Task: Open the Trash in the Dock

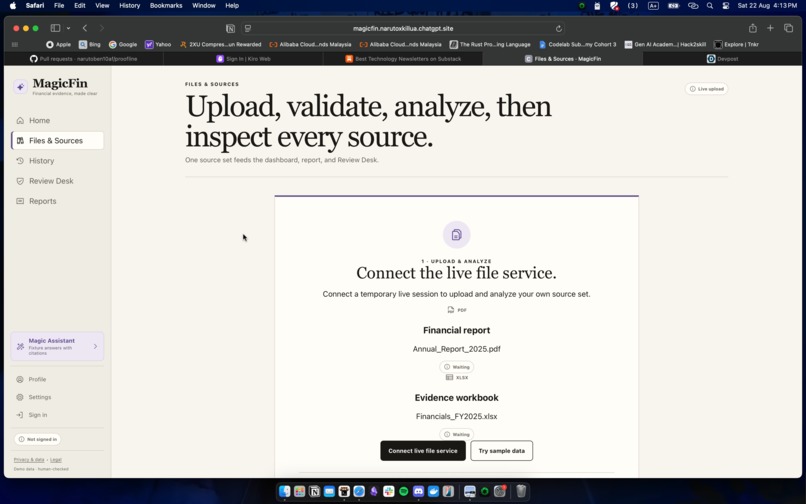Action: click(x=521, y=492)
